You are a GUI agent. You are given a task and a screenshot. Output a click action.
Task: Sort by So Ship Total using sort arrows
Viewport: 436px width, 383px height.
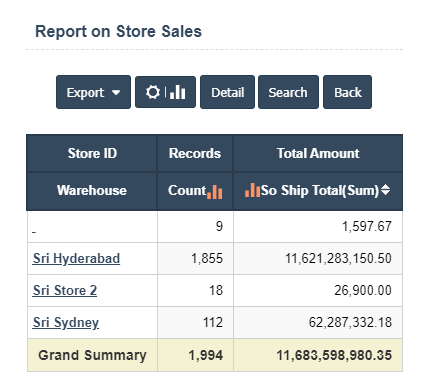[385, 190]
